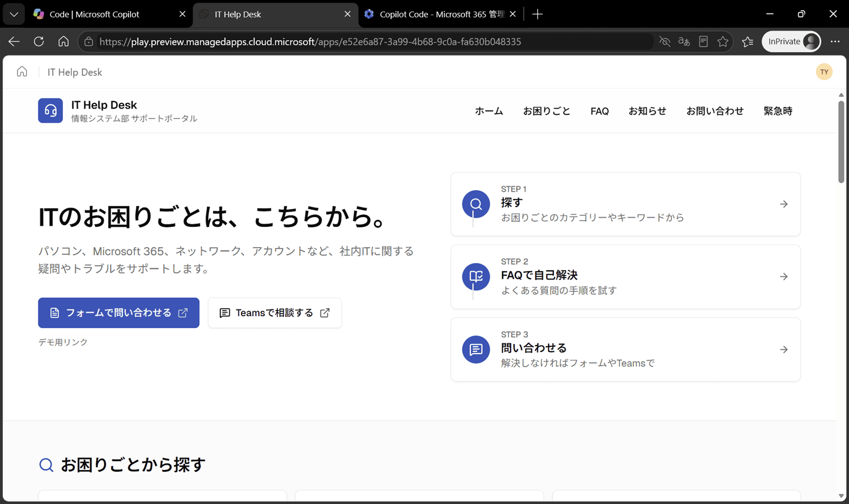Image resolution: width=849 pixels, height=504 pixels.
Task: Click the magnifier icon in STEP 1 card
Action: pos(476,204)
